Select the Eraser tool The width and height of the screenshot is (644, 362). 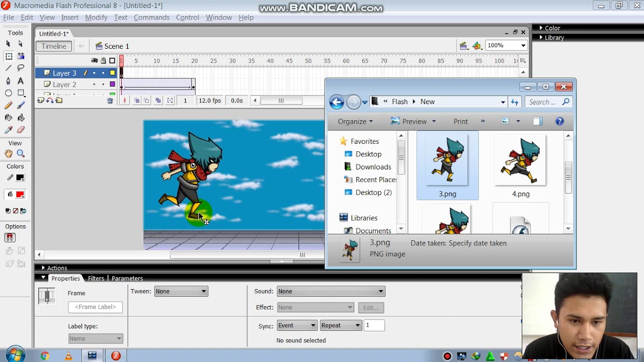pyautogui.click(x=21, y=130)
